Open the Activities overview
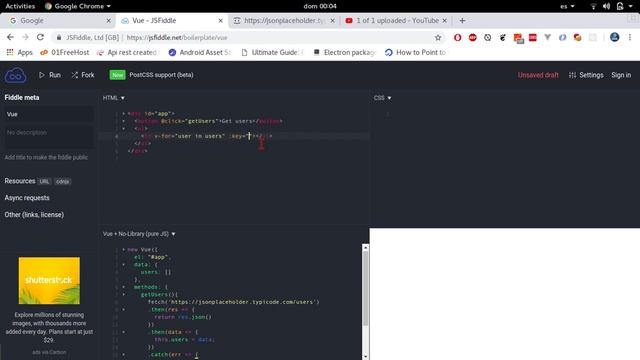 pos(20,6)
